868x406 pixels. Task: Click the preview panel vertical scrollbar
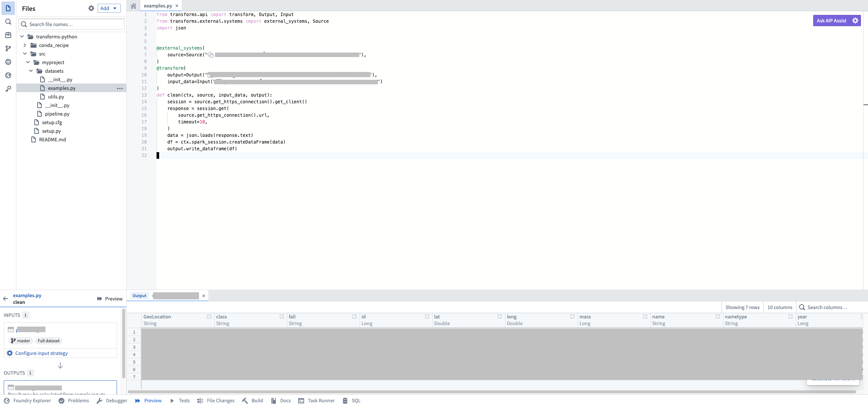coord(124,343)
